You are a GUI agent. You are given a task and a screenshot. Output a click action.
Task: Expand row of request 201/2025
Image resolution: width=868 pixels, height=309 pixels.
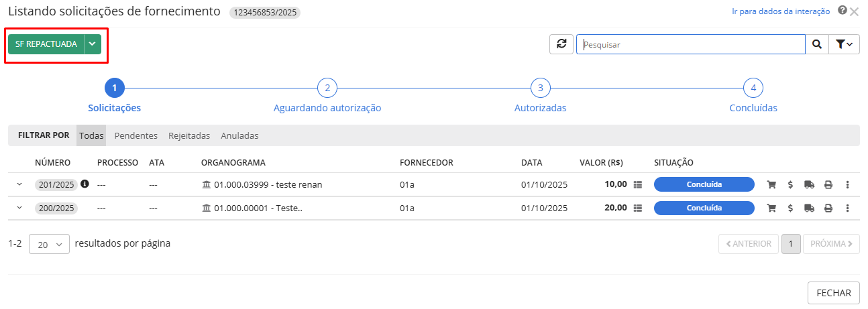click(x=19, y=184)
